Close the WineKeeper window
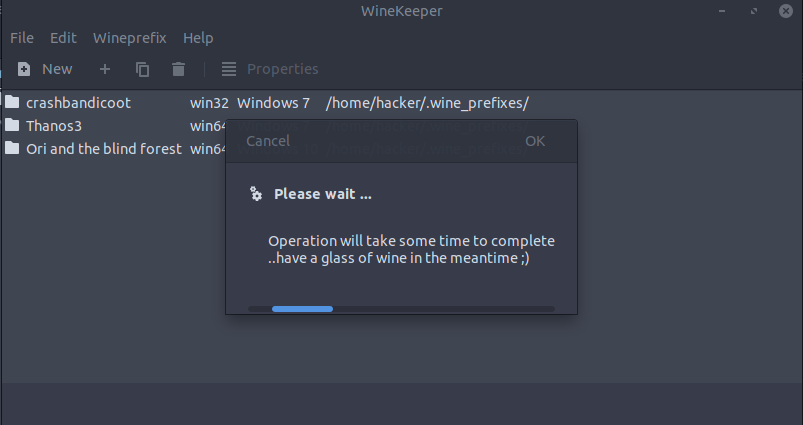The width and height of the screenshot is (803, 425). 783,11
